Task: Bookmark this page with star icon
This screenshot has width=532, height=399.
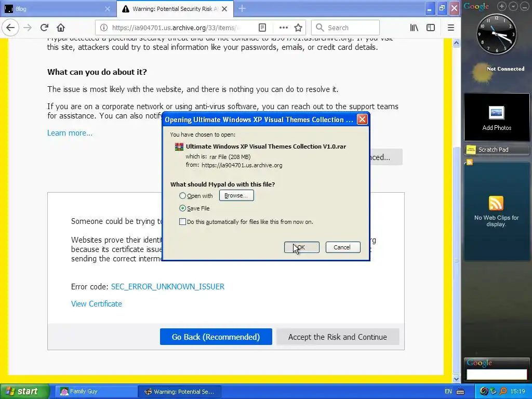Action: pyautogui.click(x=298, y=28)
